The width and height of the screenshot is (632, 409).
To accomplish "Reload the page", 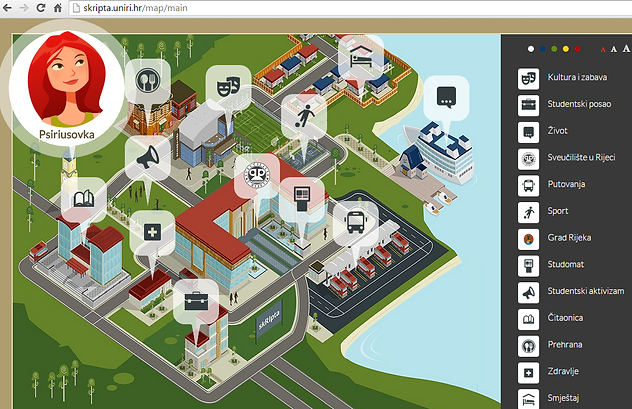I will point(41,8).
